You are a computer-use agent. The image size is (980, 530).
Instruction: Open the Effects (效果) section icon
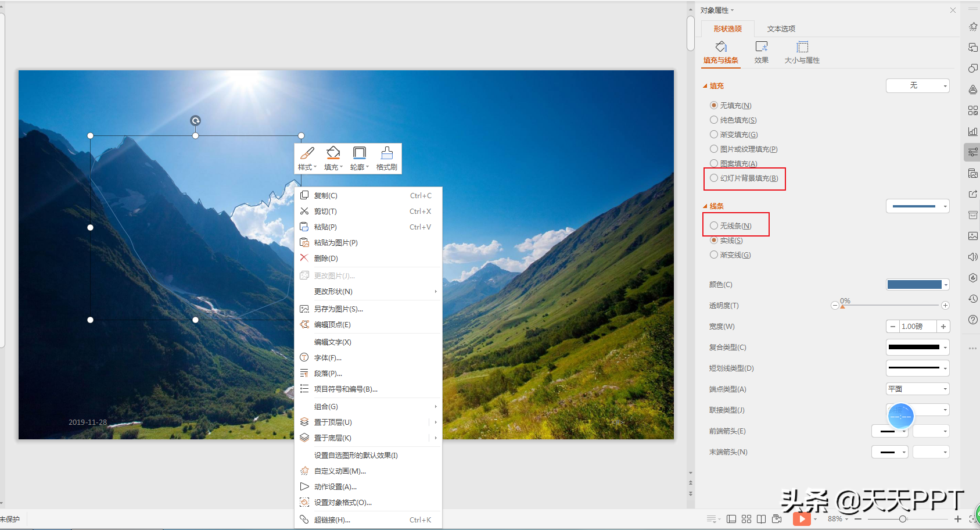click(x=762, y=46)
